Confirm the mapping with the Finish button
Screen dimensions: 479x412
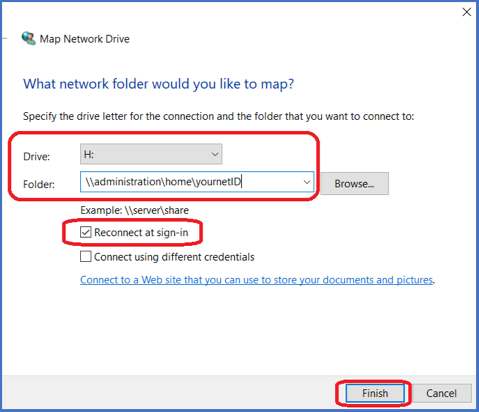[375, 393]
